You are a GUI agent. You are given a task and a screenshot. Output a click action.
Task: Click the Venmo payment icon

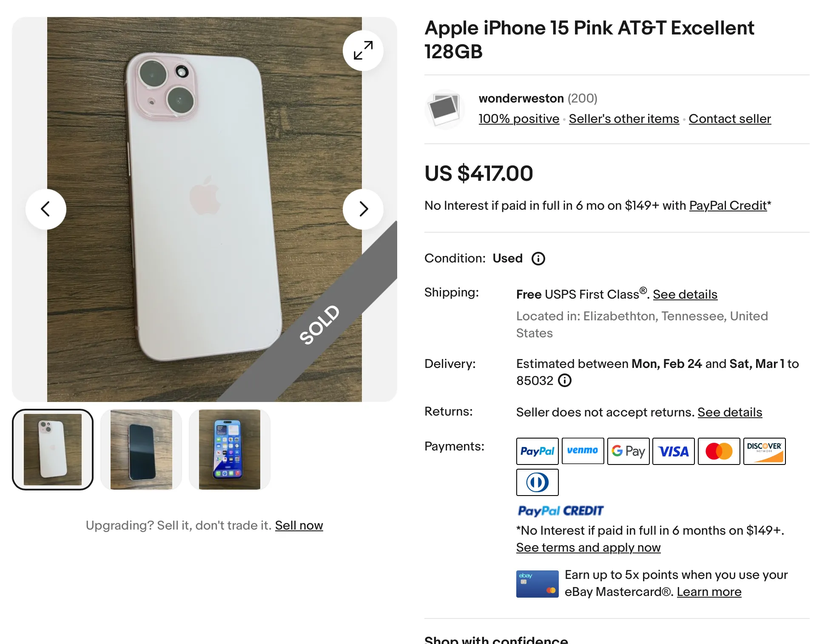pos(583,451)
